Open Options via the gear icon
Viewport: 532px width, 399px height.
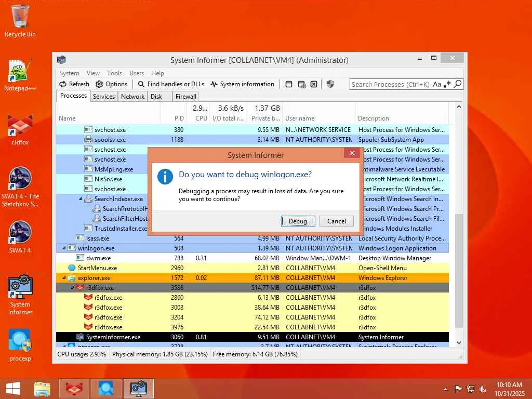click(x=99, y=84)
